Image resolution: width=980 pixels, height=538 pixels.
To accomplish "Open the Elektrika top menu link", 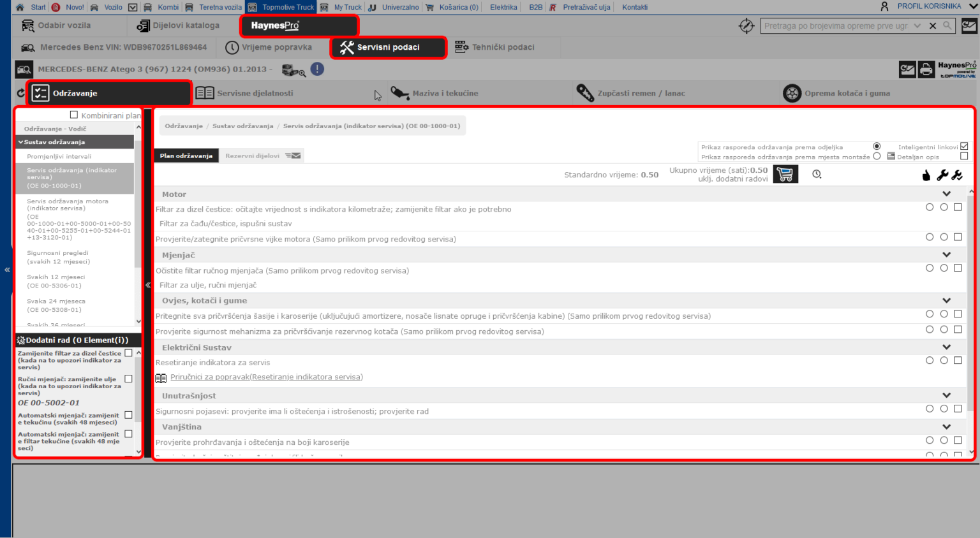I will [x=503, y=7].
